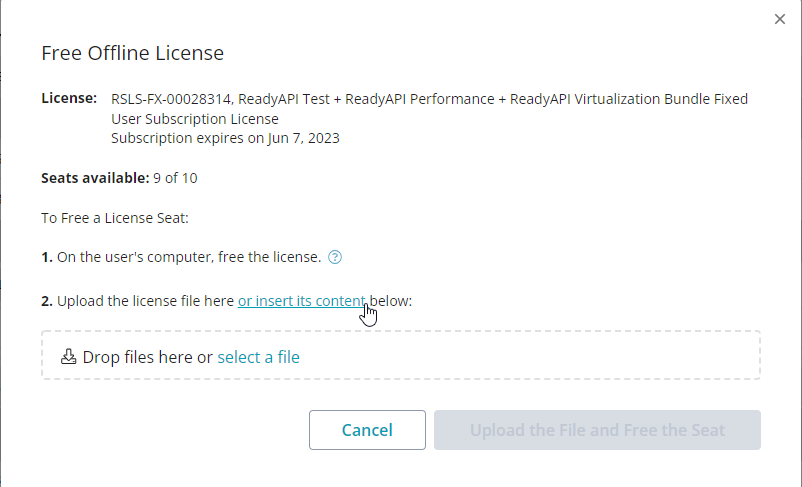Click step 1 about freeing the license

(181, 257)
